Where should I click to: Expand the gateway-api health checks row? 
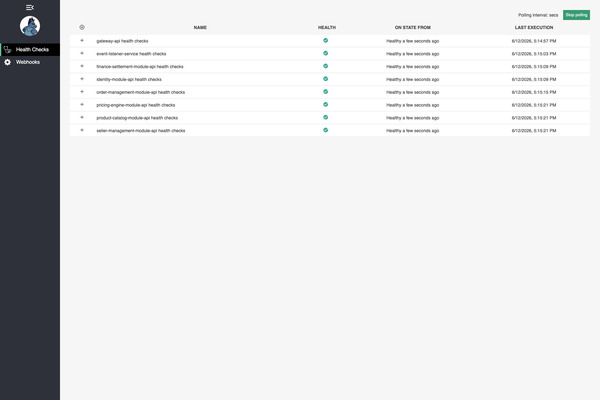click(x=82, y=40)
